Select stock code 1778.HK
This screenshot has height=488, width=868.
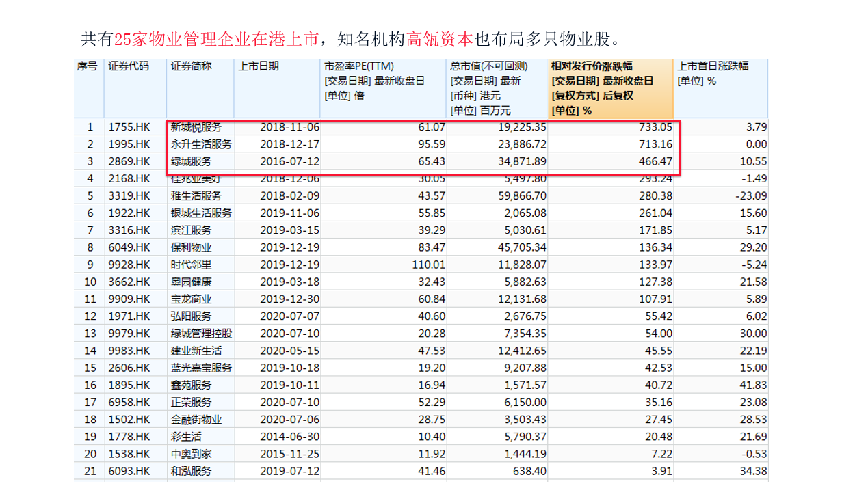(x=129, y=437)
